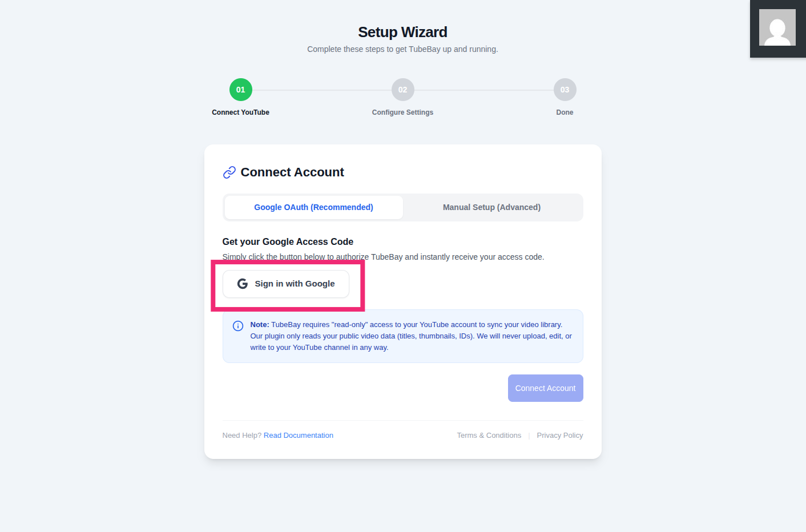
Task: Click the Google "G" logo icon
Action: (x=242, y=284)
